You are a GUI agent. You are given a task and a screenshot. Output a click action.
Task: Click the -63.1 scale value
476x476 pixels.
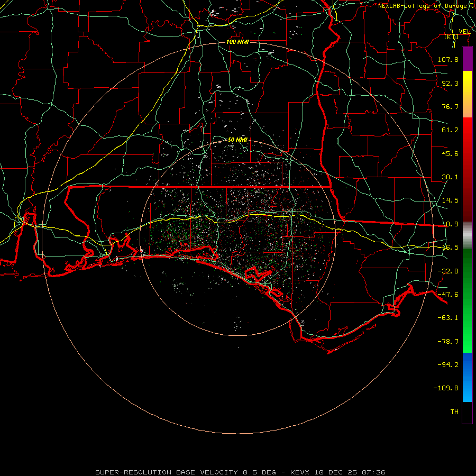click(448, 318)
